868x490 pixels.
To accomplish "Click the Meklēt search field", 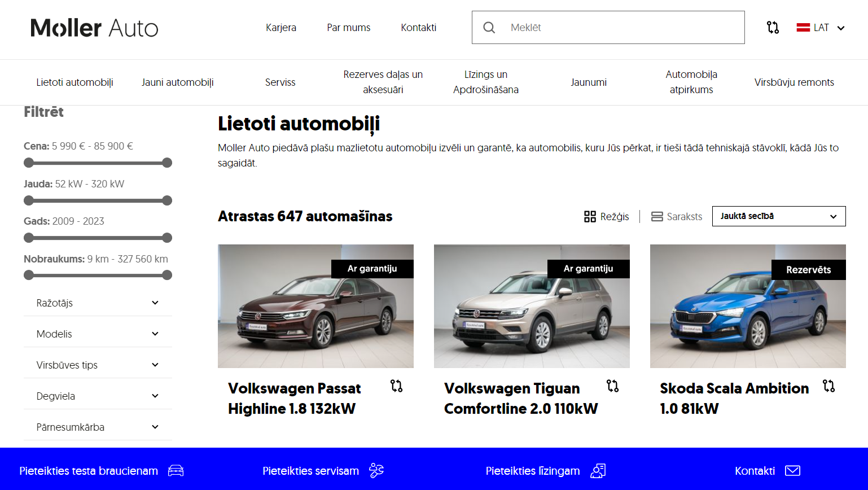I will click(x=608, y=28).
